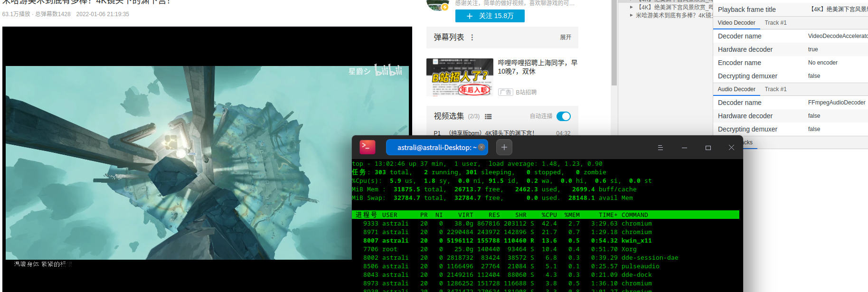Click 展开 to expand the danmaku list
Viewport: 868px width, 292px height.
coord(566,38)
